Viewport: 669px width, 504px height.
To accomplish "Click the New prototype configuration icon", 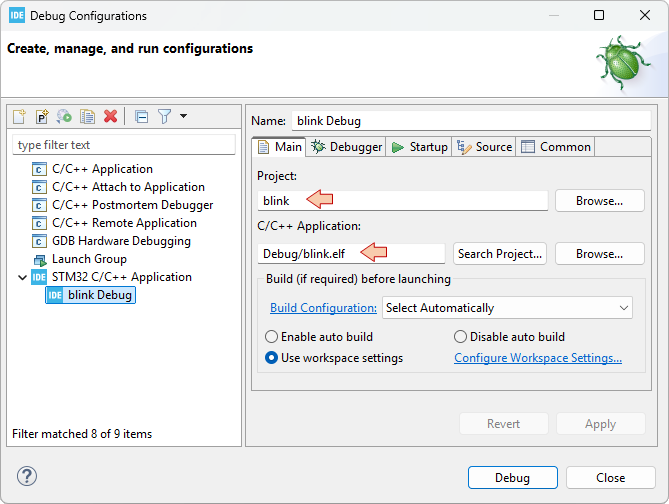I will 42,117.
